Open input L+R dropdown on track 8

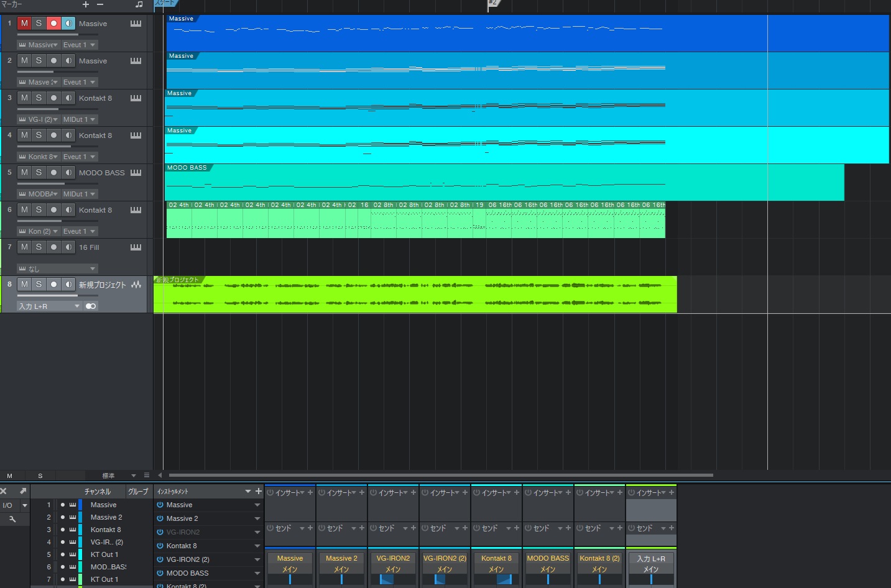point(50,306)
